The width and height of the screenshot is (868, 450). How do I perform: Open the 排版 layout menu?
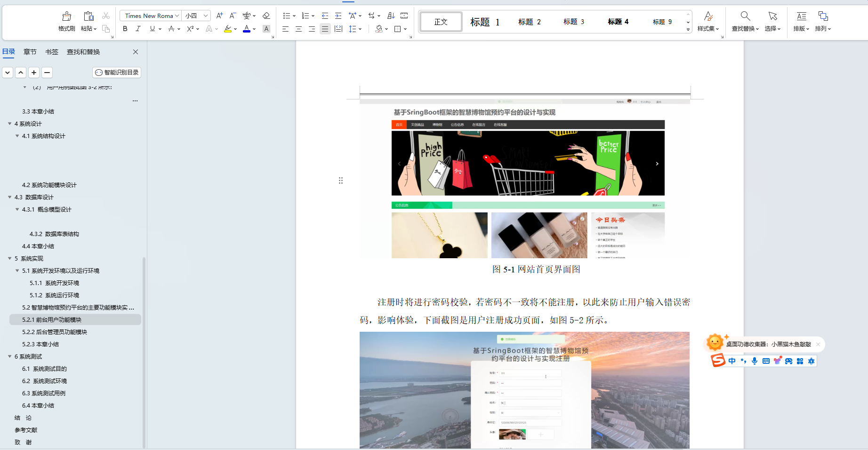click(801, 22)
